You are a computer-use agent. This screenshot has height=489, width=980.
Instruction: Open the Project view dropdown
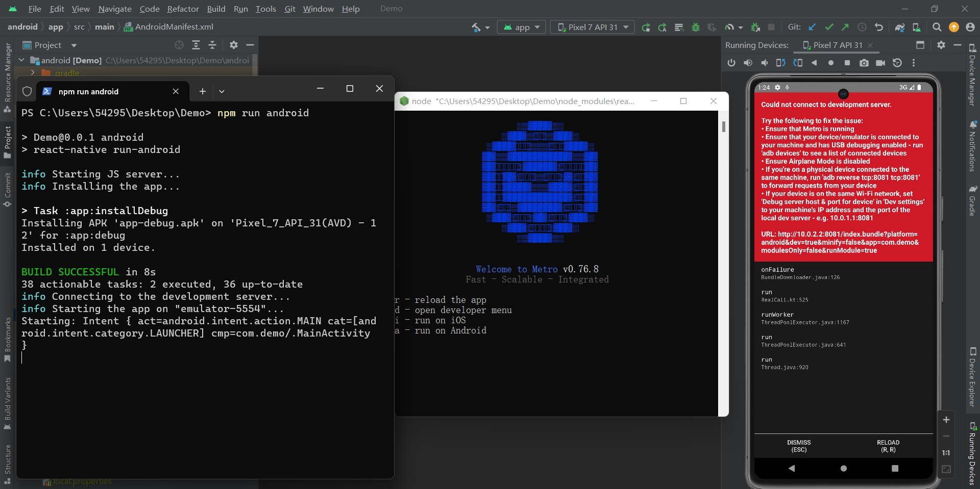point(74,45)
